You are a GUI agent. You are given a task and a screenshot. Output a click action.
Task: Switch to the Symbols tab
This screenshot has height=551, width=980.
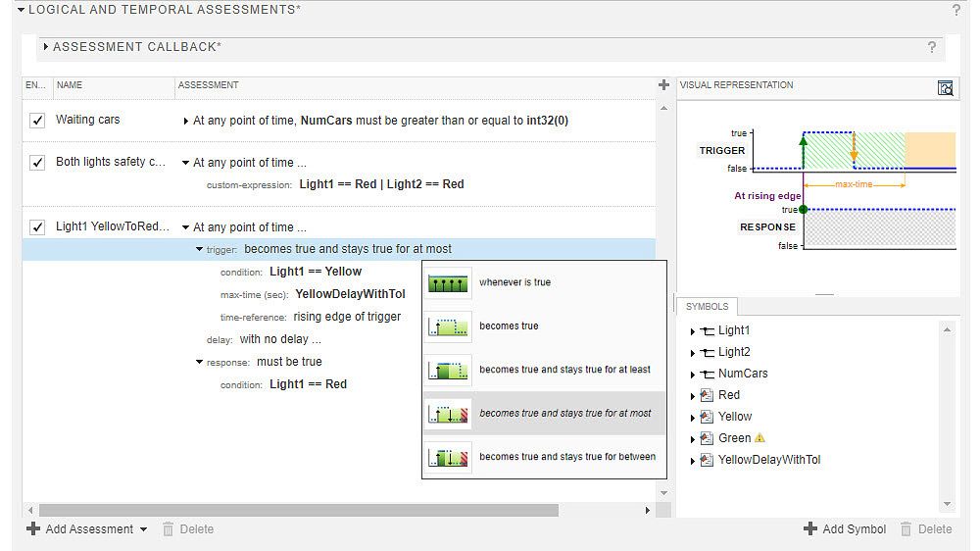pyautogui.click(x=707, y=307)
